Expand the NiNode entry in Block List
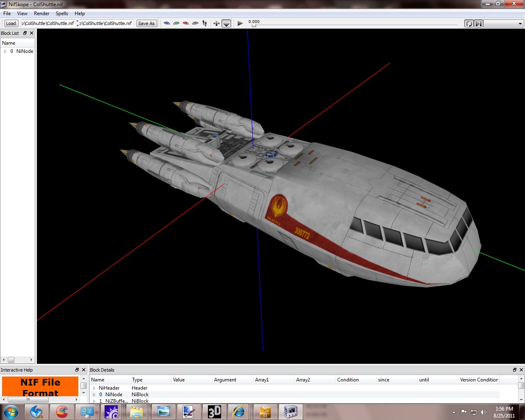This screenshot has height=420, width=525. (x=5, y=51)
